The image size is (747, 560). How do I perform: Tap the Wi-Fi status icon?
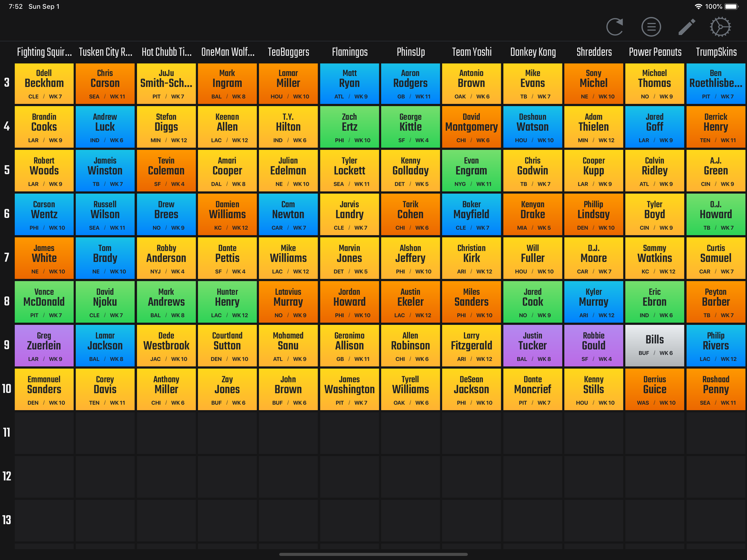pos(698,6)
